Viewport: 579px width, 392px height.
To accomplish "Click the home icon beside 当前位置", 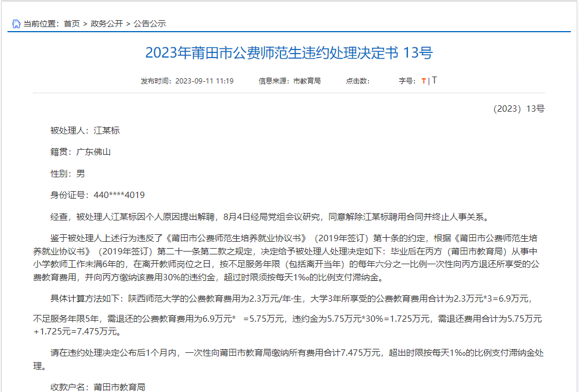I will pos(16,24).
